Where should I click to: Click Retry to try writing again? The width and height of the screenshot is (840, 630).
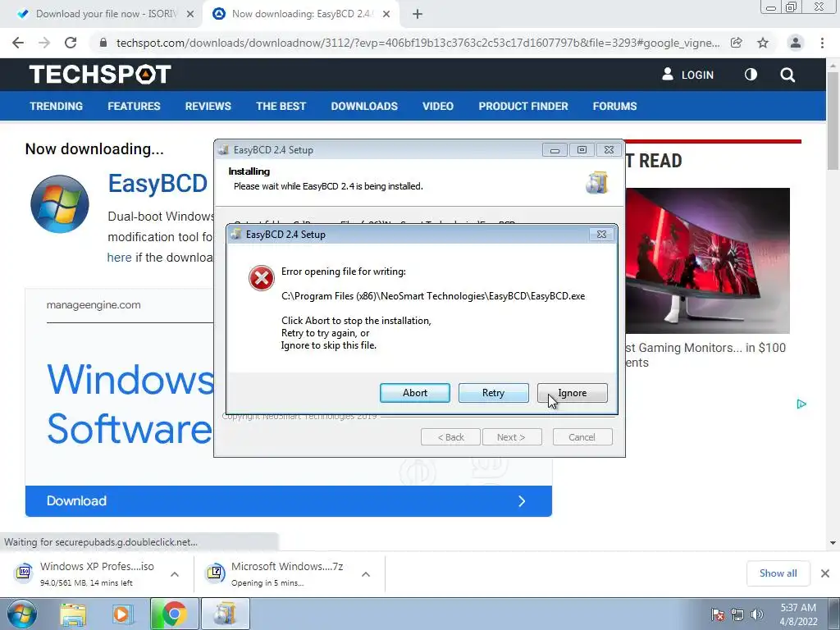(493, 393)
